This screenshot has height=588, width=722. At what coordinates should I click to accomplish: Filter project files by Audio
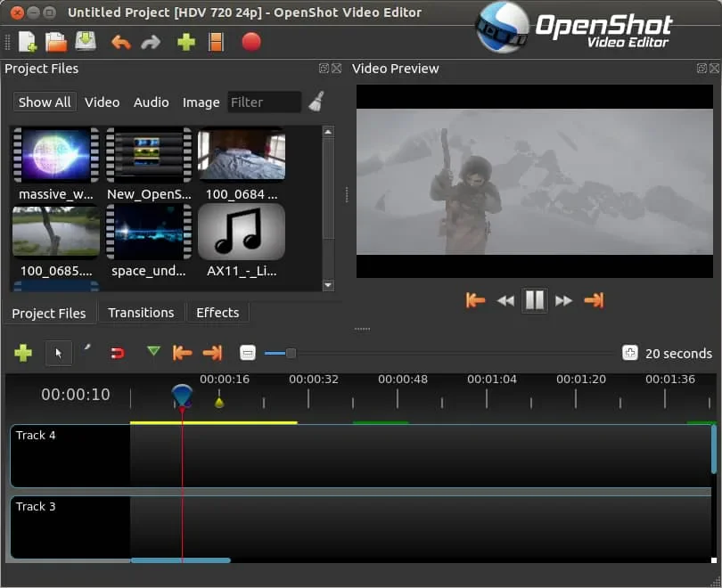(151, 102)
